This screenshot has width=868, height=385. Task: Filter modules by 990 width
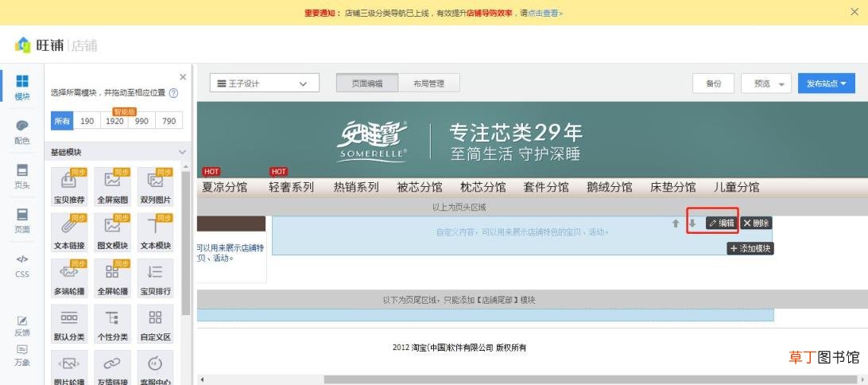(x=141, y=121)
